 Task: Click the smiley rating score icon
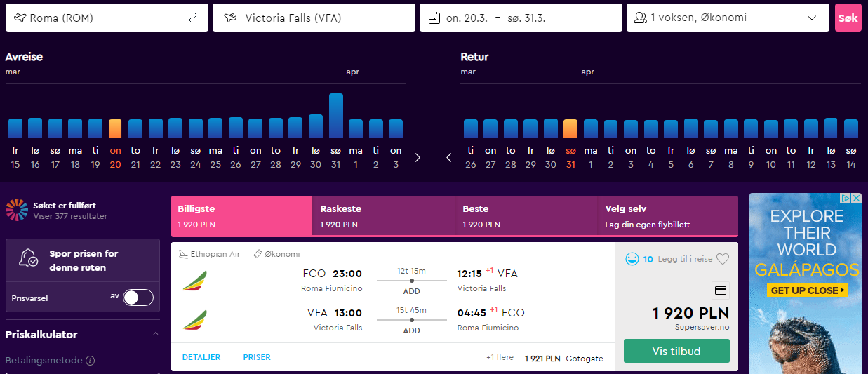tap(632, 259)
